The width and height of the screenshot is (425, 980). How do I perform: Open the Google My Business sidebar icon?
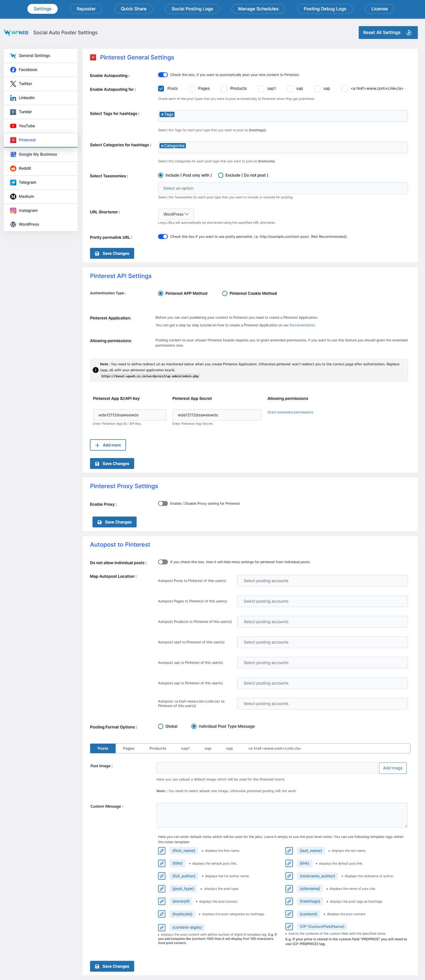point(13,154)
